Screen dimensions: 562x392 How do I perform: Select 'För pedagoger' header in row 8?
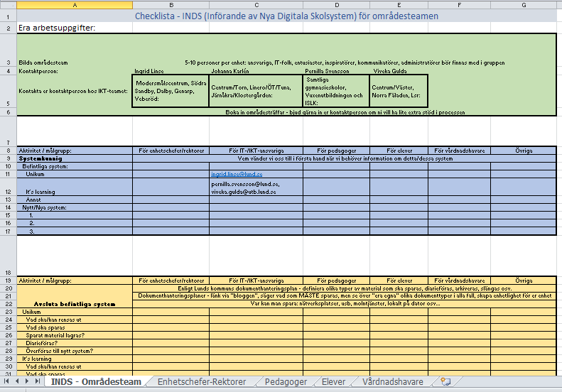point(337,151)
